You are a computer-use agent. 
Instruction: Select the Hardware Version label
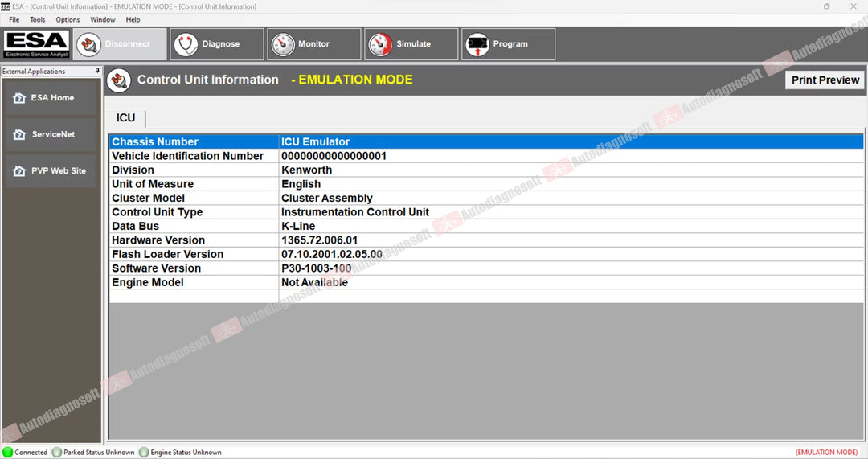coord(158,240)
